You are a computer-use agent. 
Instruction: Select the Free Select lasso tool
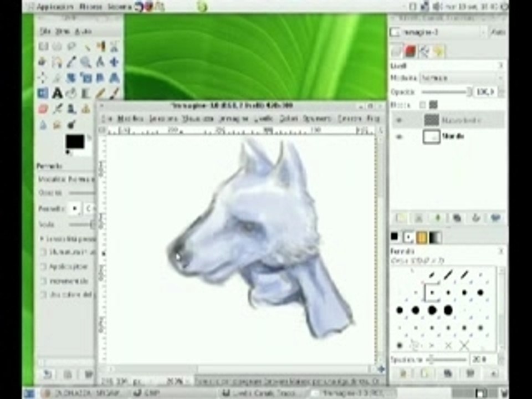pos(71,46)
